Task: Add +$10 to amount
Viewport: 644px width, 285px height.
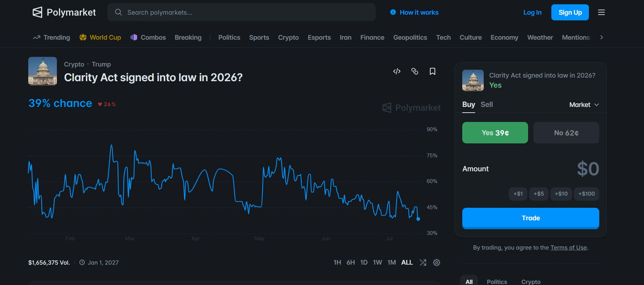Action: 561,194
